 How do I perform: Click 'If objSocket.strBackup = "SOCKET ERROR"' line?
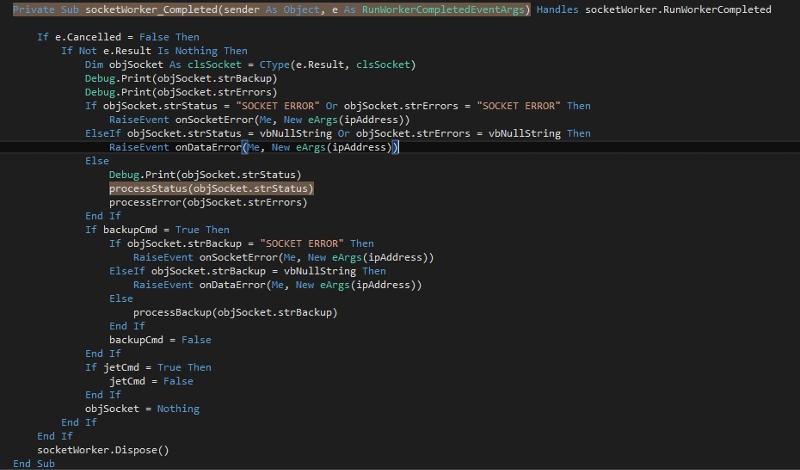241,243
